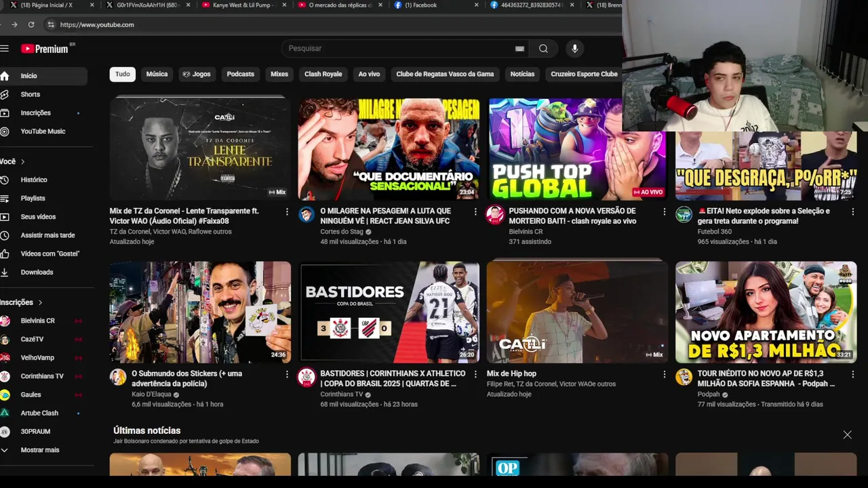Play the Mix de Hip hop thumbnail
This screenshot has width=868, height=488.
[x=577, y=312]
